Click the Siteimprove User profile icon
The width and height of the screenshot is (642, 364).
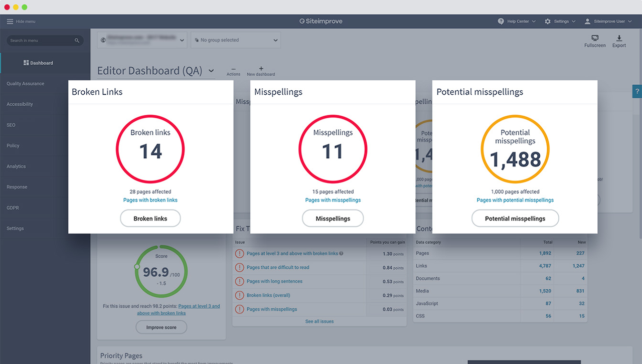tap(587, 22)
